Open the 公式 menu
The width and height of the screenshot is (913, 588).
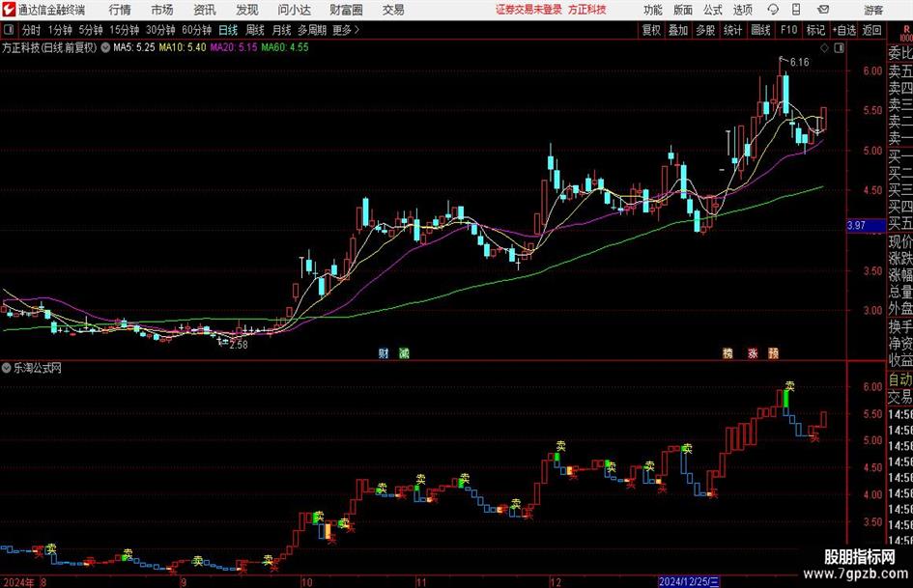point(713,10)
